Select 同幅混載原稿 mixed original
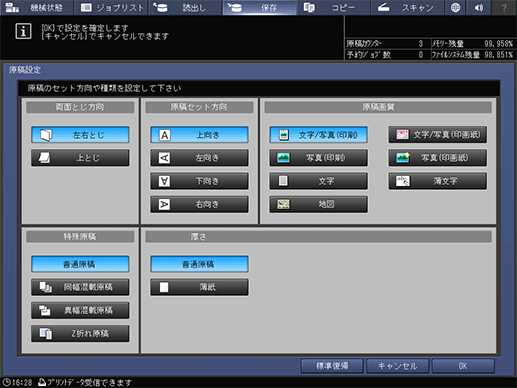The image size is (517, 388). [x=80, y=287]
